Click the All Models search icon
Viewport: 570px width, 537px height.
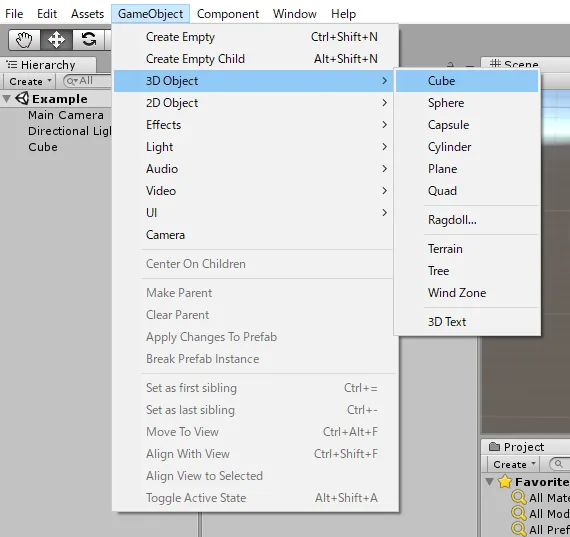518,513
